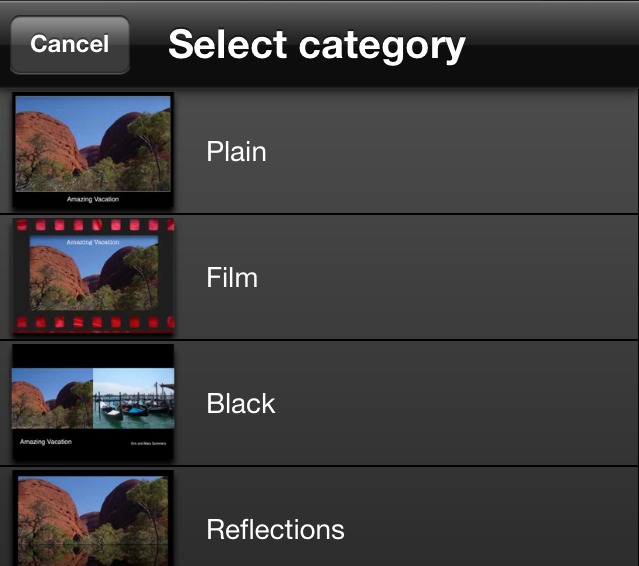Click Amazing Vacation caption under Plain thumbnail

point(93,199)
